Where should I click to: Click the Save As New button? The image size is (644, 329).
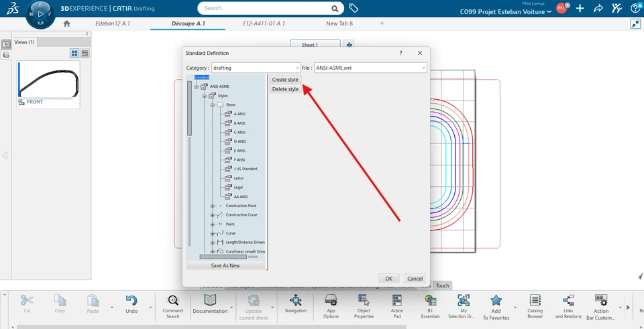[x=225, y=265]
